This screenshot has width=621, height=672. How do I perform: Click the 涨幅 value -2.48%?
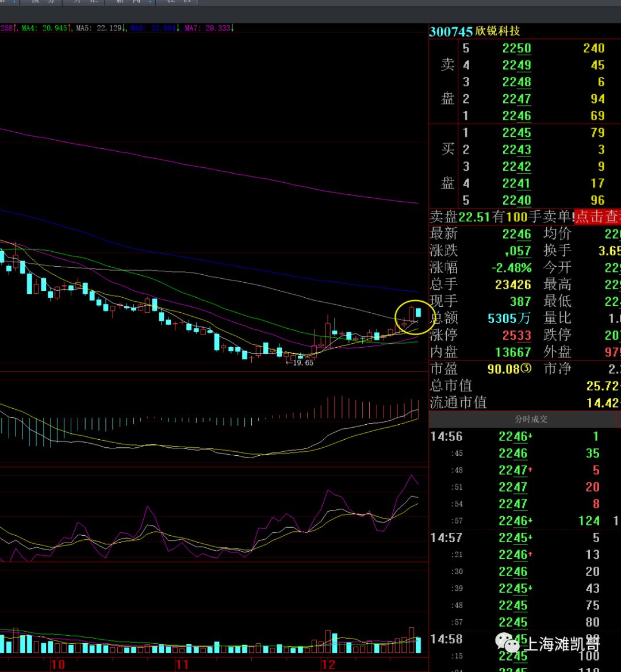511,268
